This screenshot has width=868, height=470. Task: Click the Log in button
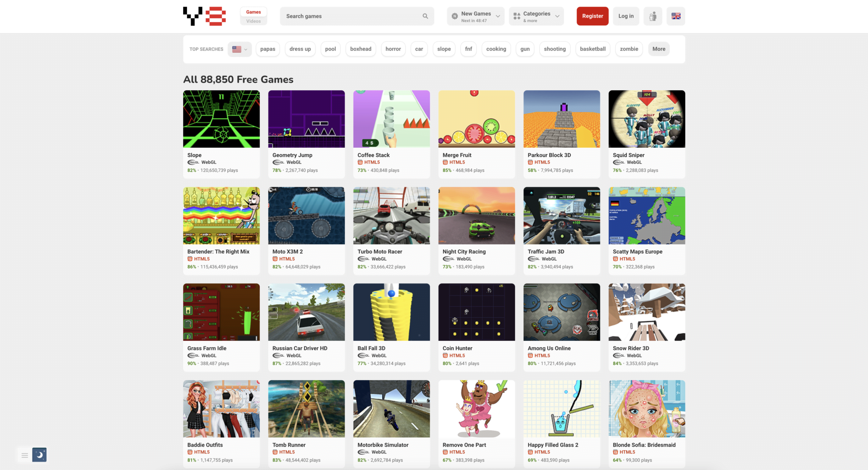coord(626,16)
